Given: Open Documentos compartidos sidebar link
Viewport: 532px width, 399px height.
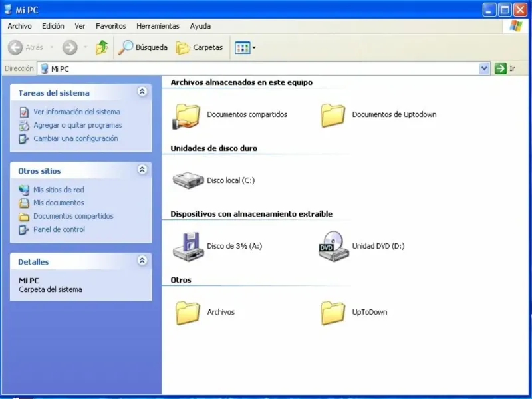Looking at the screenshot, I should pos(73,216).
